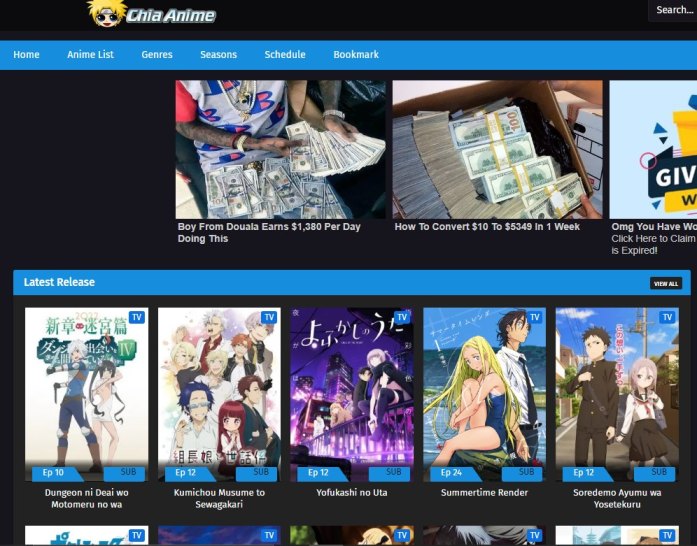The image size is (697, 546).
Task: Open Summertime Render poster
Action: point(485,395)
